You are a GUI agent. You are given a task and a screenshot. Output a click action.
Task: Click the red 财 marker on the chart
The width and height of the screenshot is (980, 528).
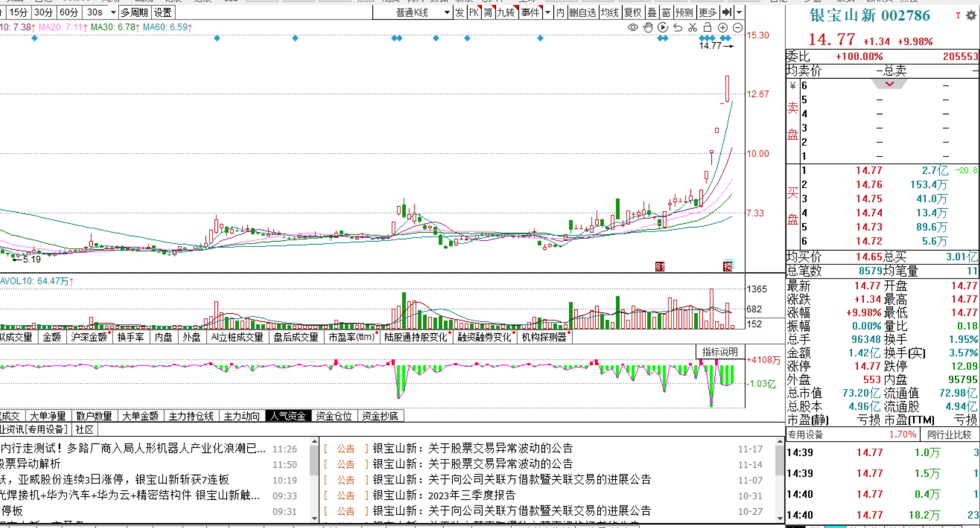pos(659,266)
